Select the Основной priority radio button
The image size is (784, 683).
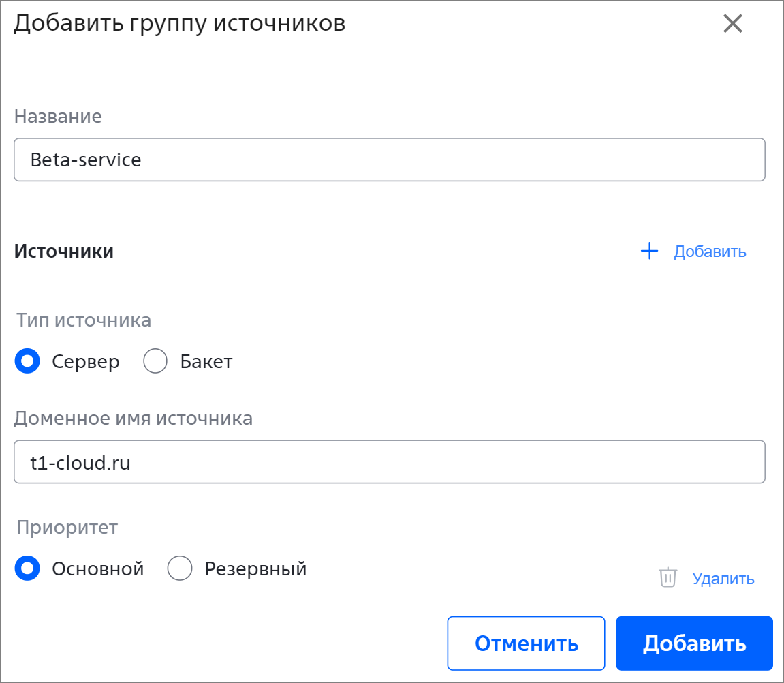(27, 568)
